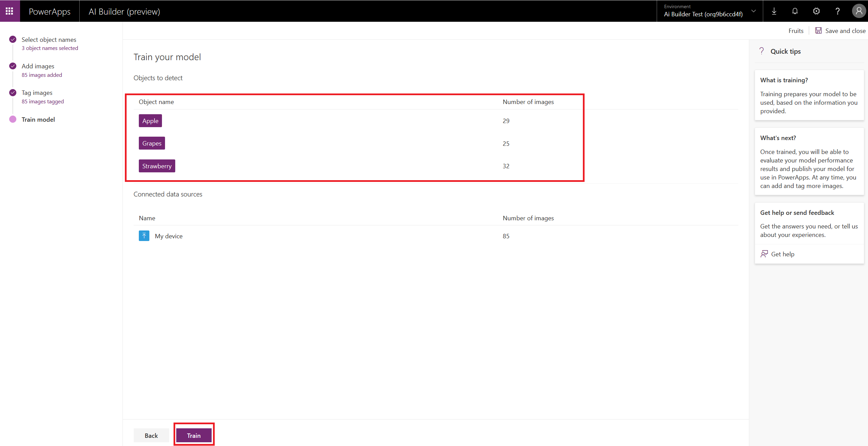
Task: Open the notifications bell icon
Action: click(795, 11)
